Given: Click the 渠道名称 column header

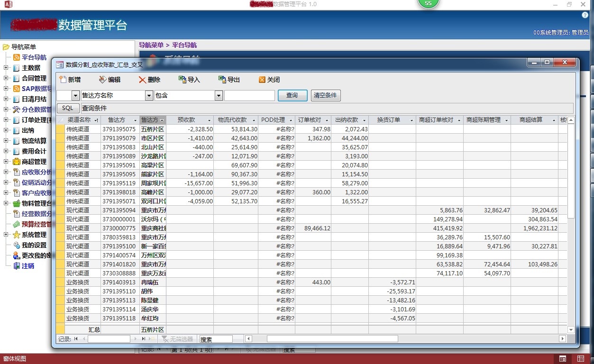Looking at the screenshot, I should [82, 120].
